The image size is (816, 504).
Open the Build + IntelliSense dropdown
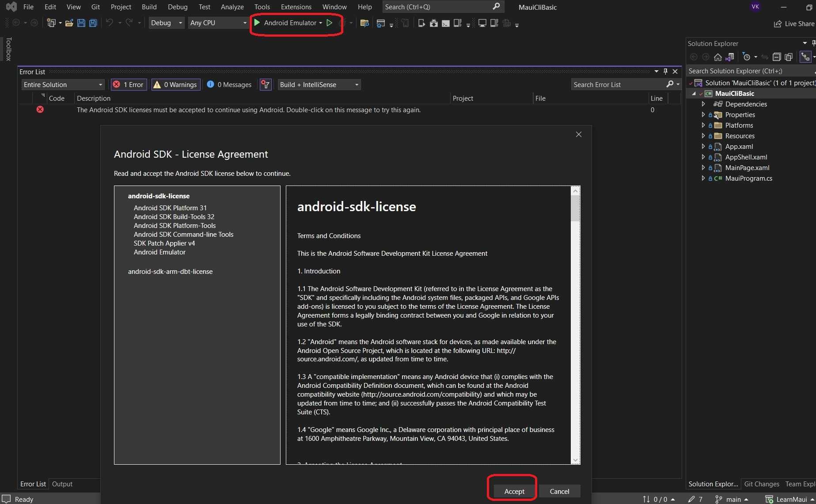pyautogui.click(x=319, y=84)
